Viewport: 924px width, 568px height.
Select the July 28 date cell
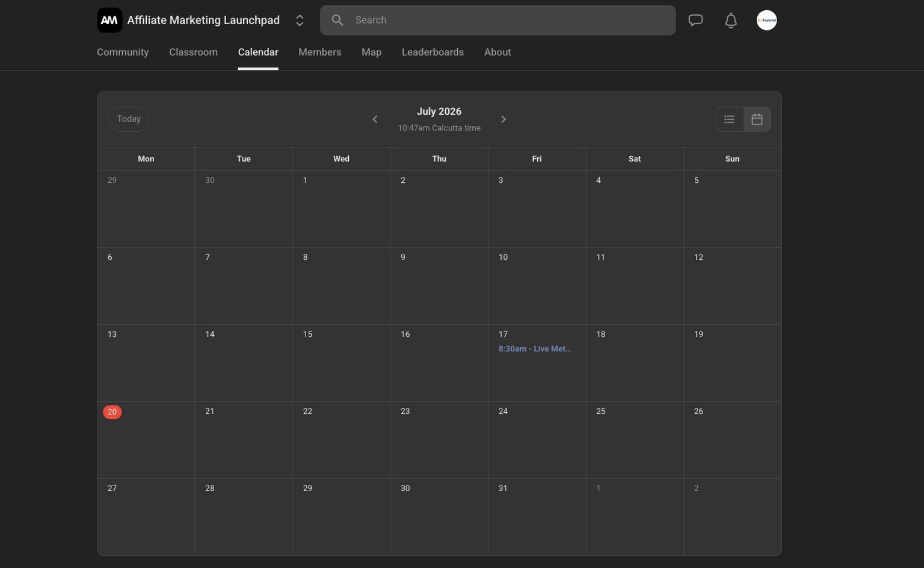(244, 517)
